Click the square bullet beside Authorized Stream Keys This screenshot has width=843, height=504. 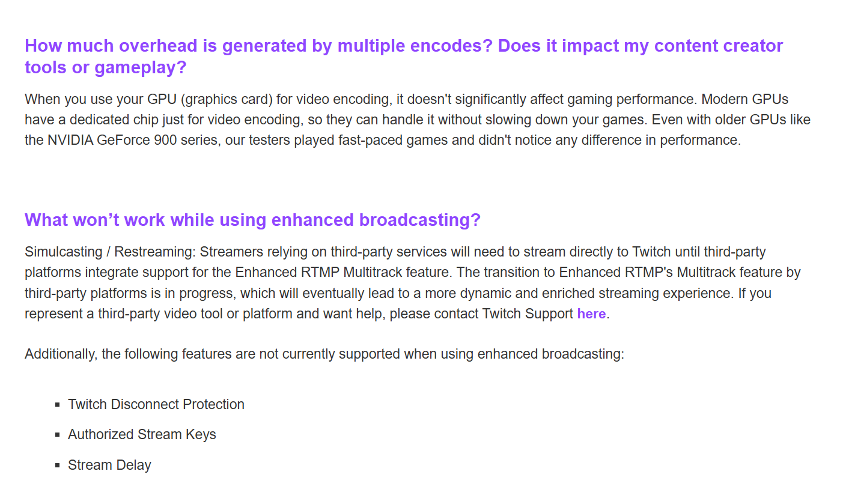(x=58, y=435)
